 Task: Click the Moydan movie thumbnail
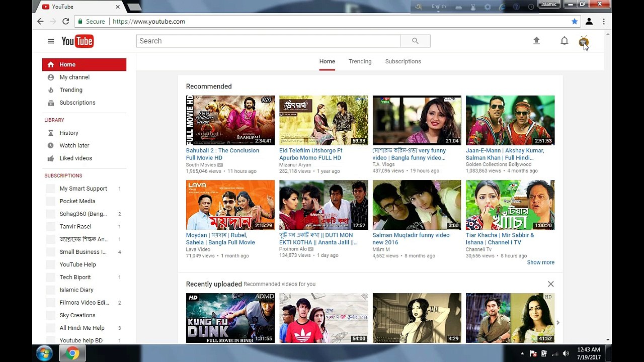[x=230, y=205]
